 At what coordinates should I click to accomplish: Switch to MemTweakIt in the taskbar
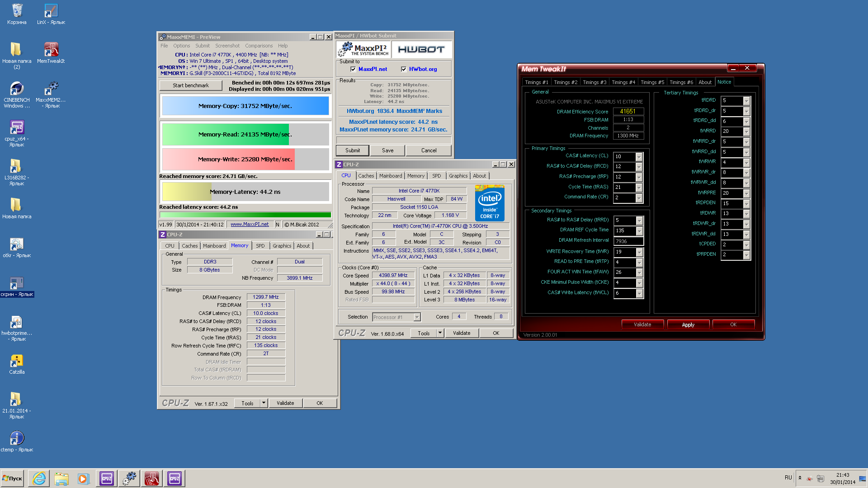click(152, 478)
